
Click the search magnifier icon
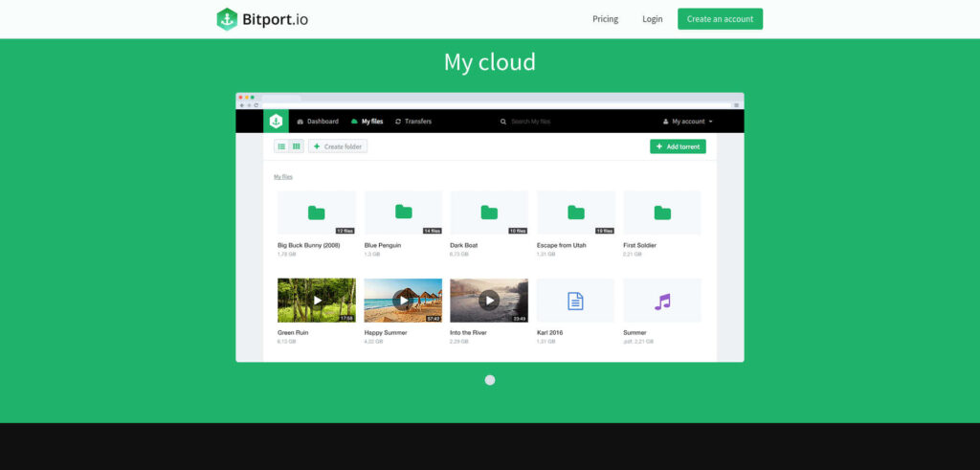(503, 122)
